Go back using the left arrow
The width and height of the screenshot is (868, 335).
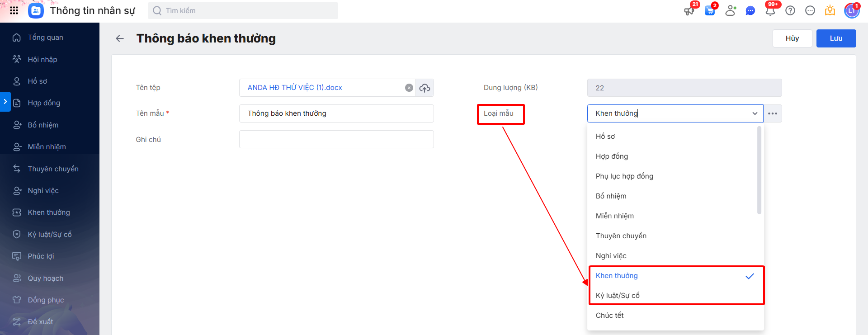(120, 39)
